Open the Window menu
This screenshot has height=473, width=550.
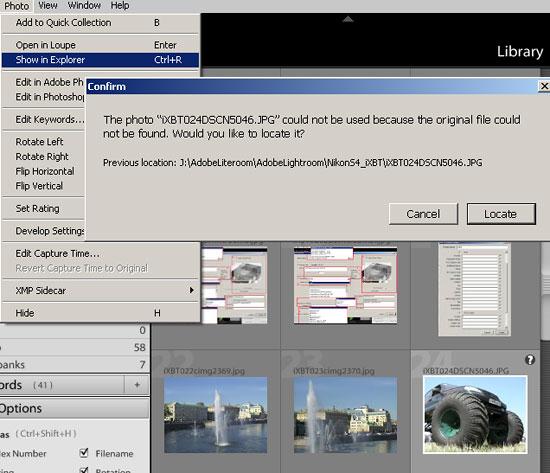[x=84, y=6]
